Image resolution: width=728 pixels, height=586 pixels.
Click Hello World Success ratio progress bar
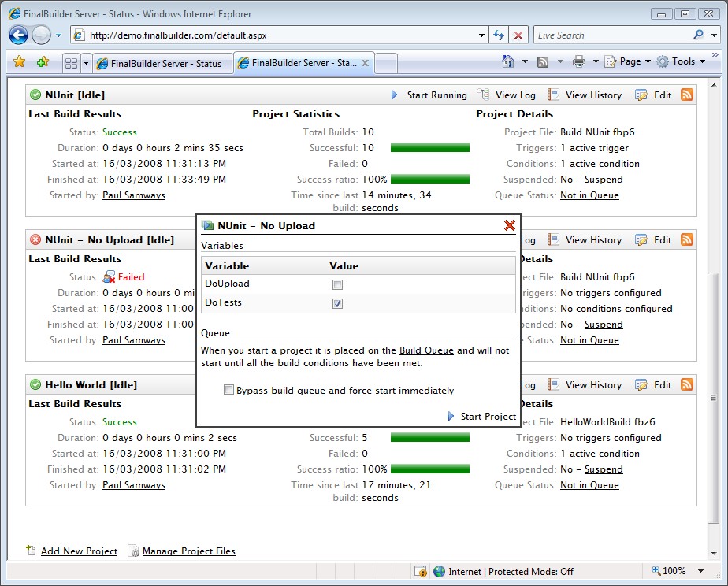pyautogui.click(x=430, y=469)
